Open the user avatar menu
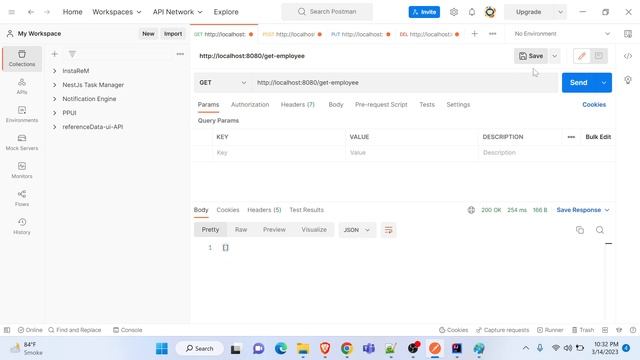This screenshot has height=360, width=640. (x=490, y=12)
